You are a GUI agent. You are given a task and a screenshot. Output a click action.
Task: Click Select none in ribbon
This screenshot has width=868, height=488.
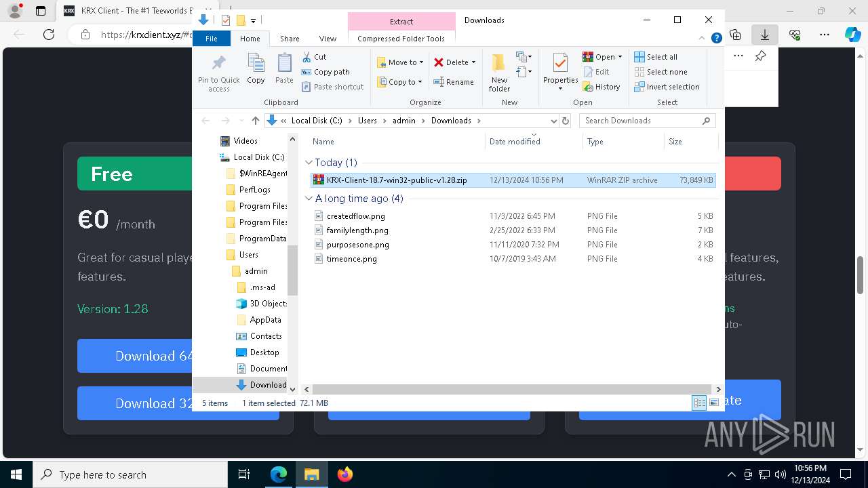660,72
